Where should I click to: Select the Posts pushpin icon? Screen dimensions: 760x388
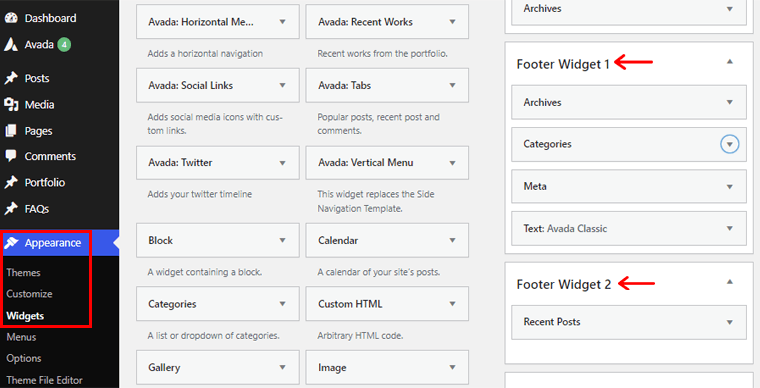[x=11, y=78]
